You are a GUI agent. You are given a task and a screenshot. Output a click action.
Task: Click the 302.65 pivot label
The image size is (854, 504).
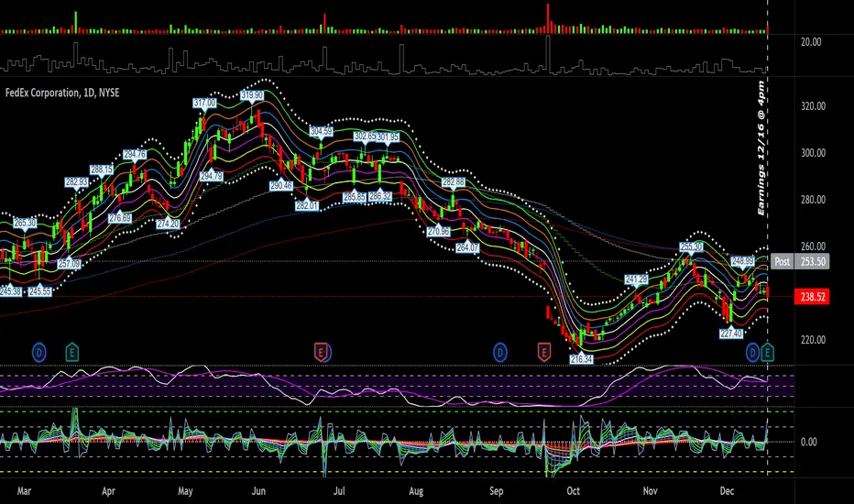[365, 136]
